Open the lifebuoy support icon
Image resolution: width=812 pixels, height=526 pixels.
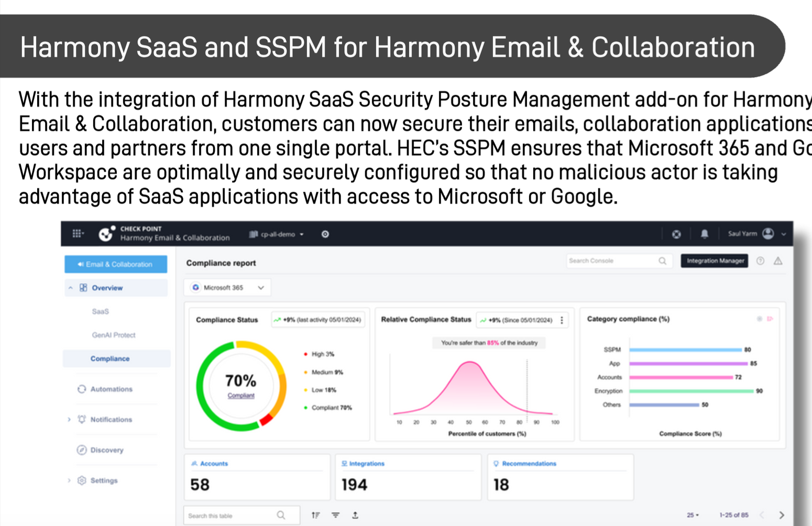pyautogui.click(x=676, y=234)
